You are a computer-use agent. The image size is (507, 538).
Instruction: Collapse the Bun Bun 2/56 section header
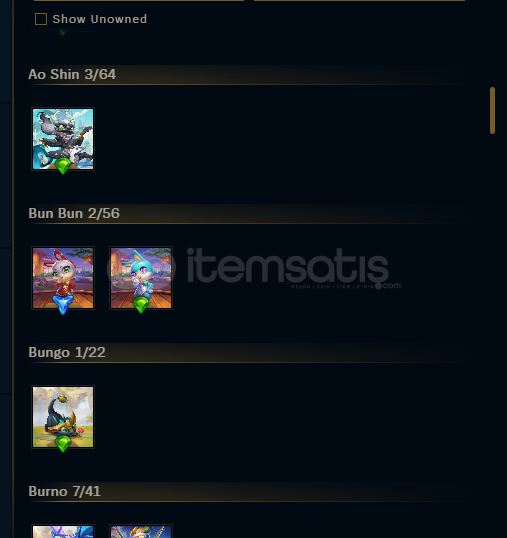[247, 213]
